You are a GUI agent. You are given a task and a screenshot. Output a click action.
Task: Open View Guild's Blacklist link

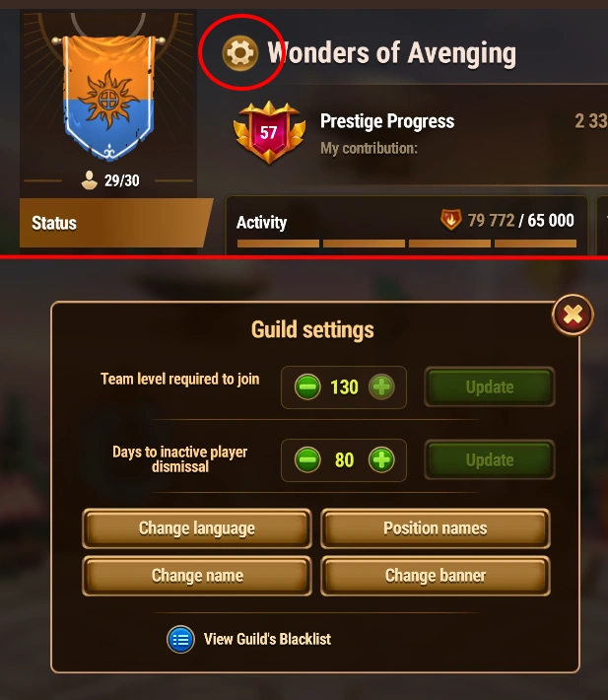267,639
